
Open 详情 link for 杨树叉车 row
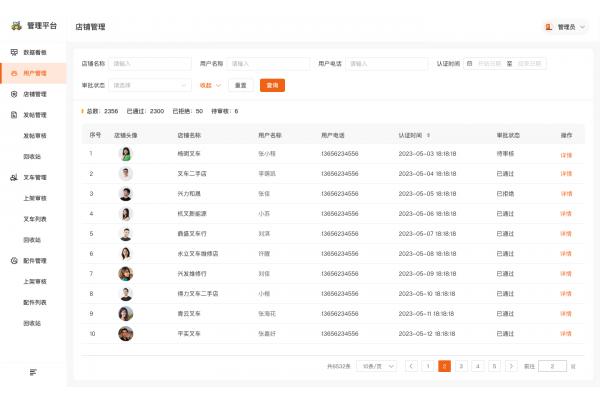pyautogui.click(x=565, y=154)
